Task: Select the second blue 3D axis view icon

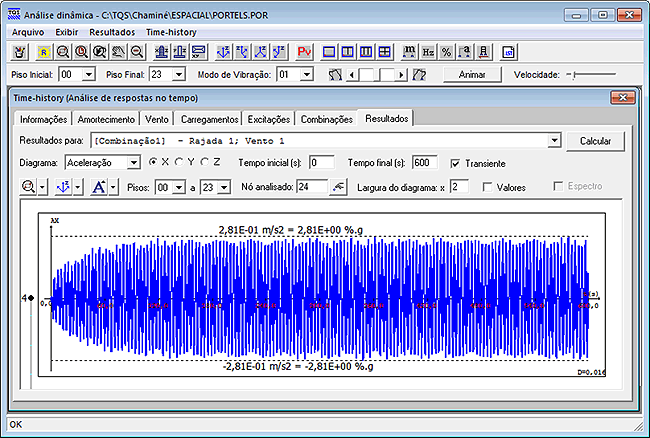Action: pos(242,52)
